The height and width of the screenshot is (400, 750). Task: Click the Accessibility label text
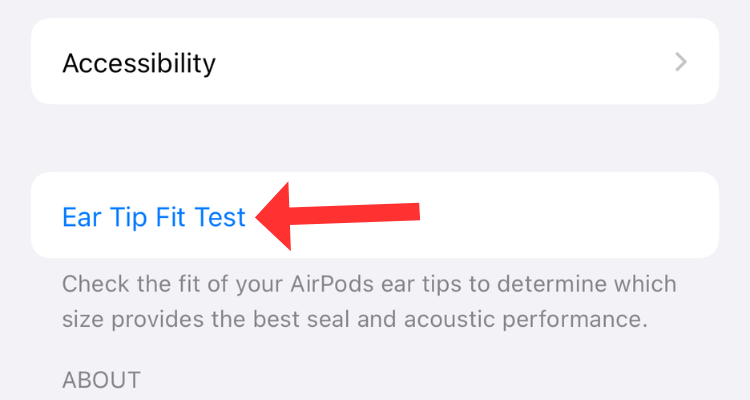pyautogui.click(x=139, y=63)
